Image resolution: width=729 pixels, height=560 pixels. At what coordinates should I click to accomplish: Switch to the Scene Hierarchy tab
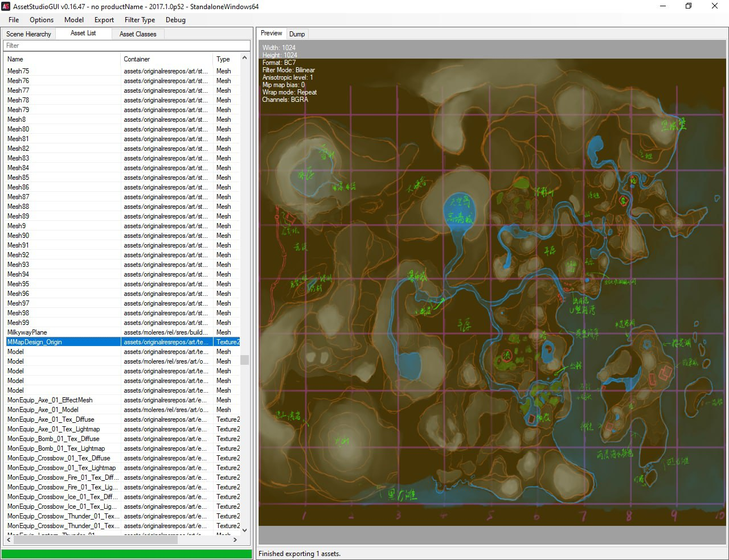pyautogui.click(x=28, y=34)
